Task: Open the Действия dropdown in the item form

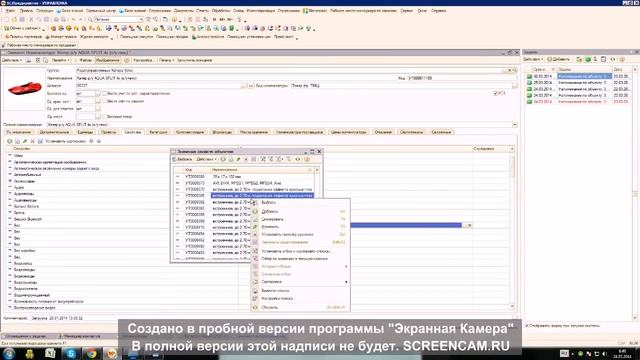Action: 12,60
